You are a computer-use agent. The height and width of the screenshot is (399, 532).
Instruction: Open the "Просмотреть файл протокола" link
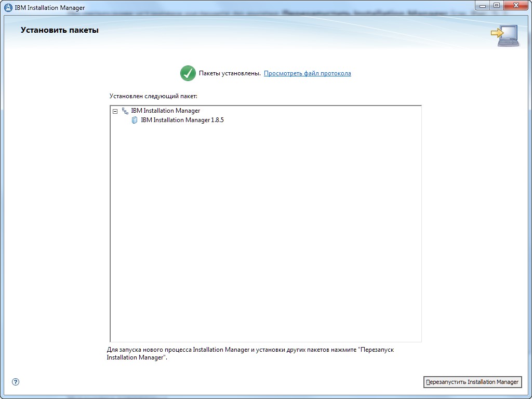coord(308,73)
